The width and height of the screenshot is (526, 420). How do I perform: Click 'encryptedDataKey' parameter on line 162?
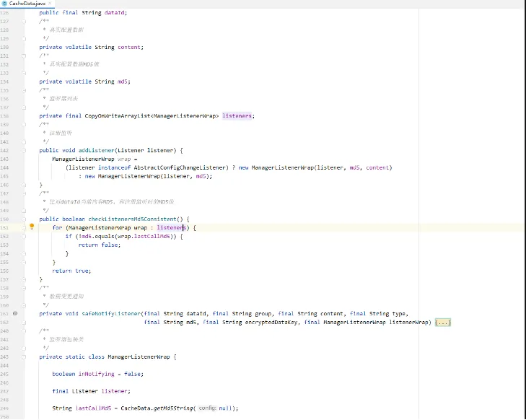pyautogui.click(x=271, y=323)
